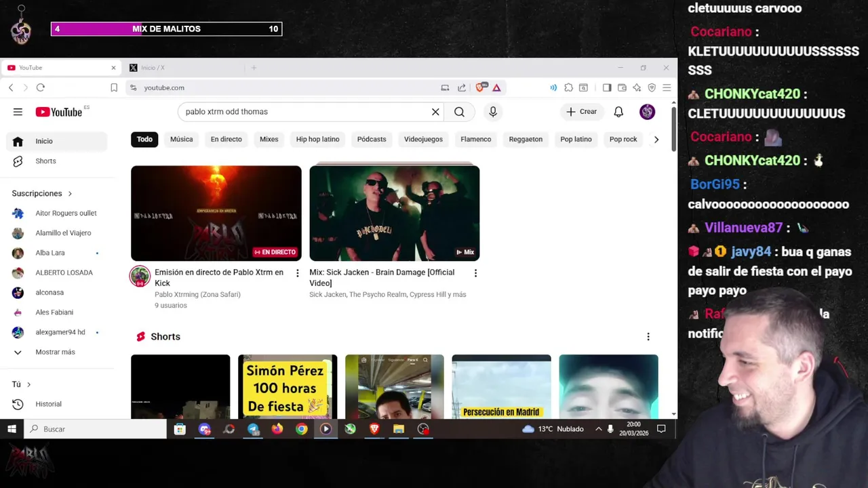Expand subscriptions with Mostrar más
The image size is (868, 488).
pos(55,352)
